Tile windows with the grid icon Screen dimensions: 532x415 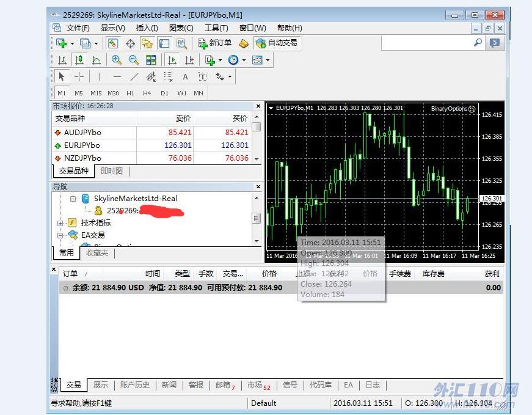[x=151, y=60]
